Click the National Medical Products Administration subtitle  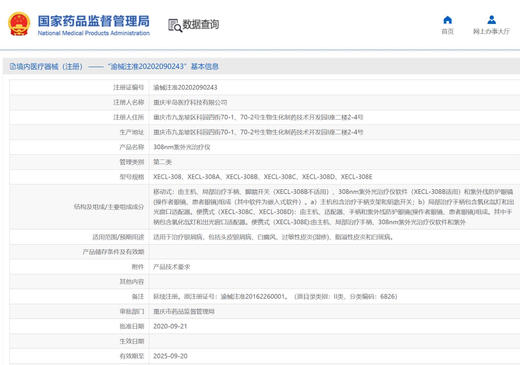point(94,33)
